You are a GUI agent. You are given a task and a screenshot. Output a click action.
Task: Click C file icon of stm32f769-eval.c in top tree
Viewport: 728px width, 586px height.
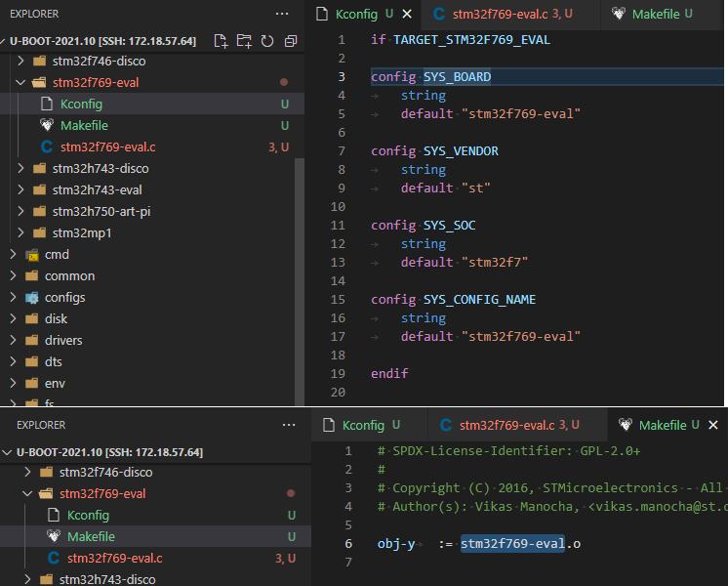click(47, 146)
